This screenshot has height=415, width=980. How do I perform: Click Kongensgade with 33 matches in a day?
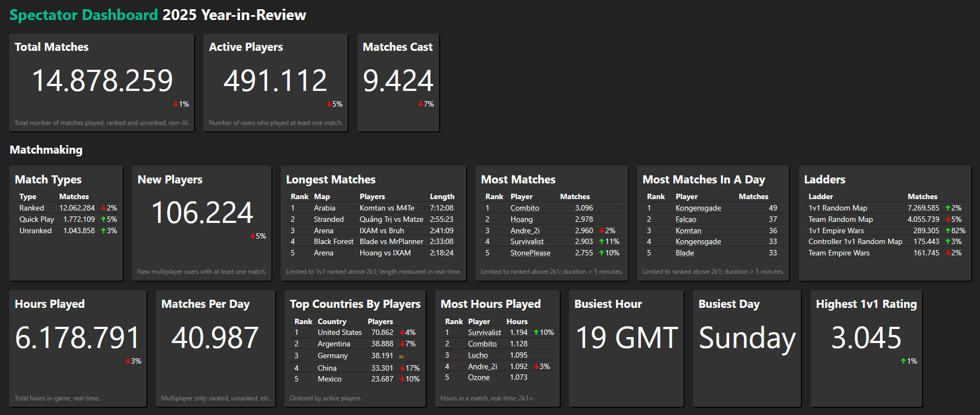coord(698,241)
